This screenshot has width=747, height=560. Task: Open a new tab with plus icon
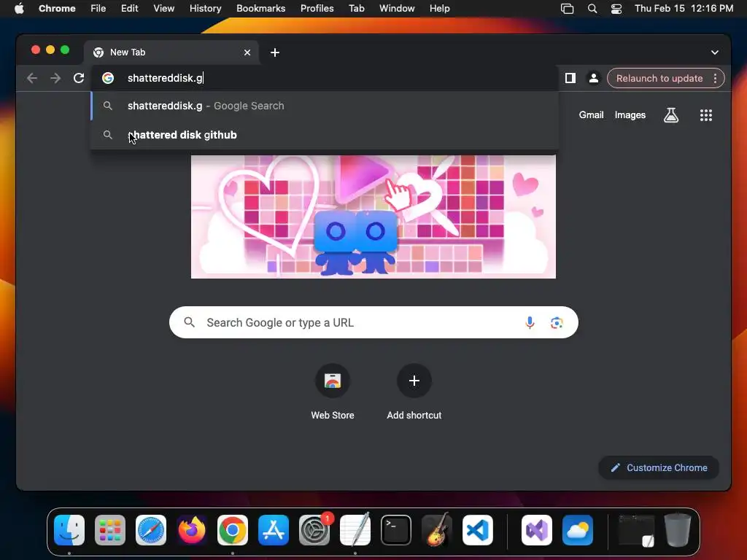click(x=275, y=52)
